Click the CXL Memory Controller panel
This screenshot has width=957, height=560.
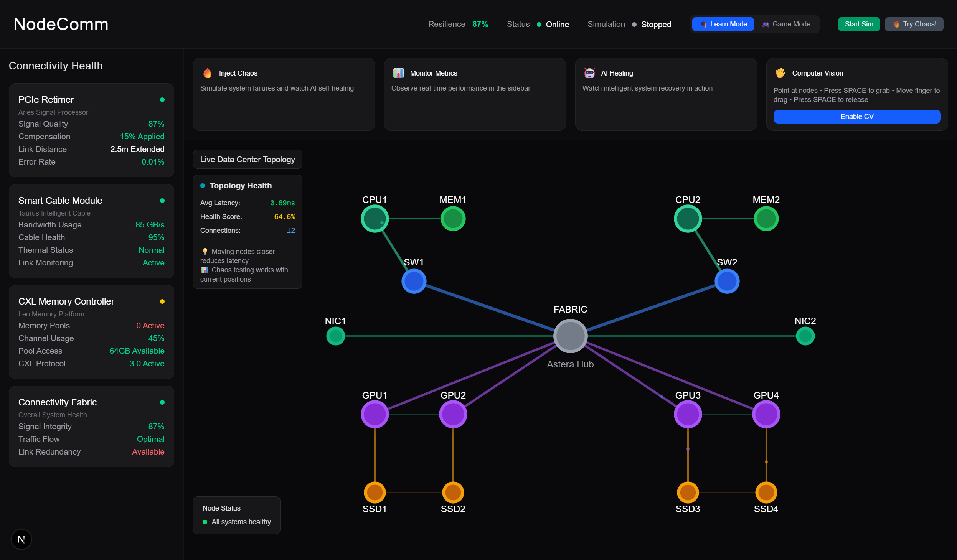tap(91, 332)
